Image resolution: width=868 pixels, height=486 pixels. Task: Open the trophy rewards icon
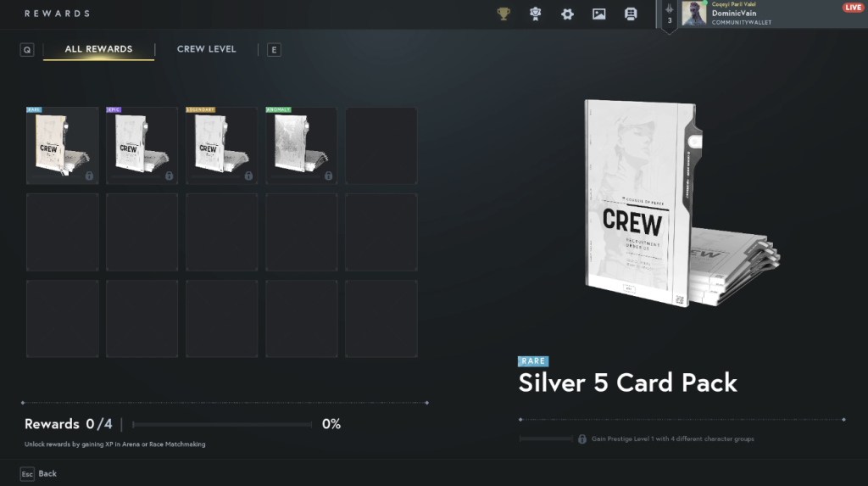[x=504, y=14]
